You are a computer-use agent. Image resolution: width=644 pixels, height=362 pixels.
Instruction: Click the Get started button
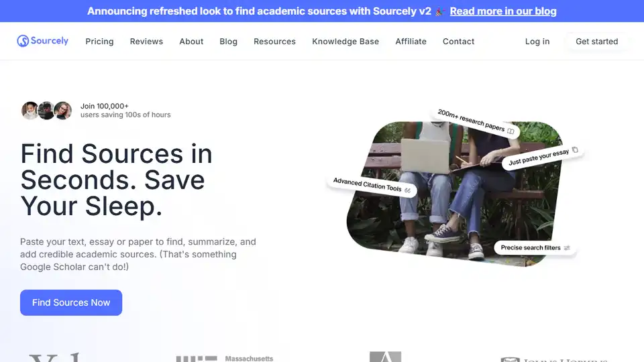pyautogui.click(x=597, y=42)
